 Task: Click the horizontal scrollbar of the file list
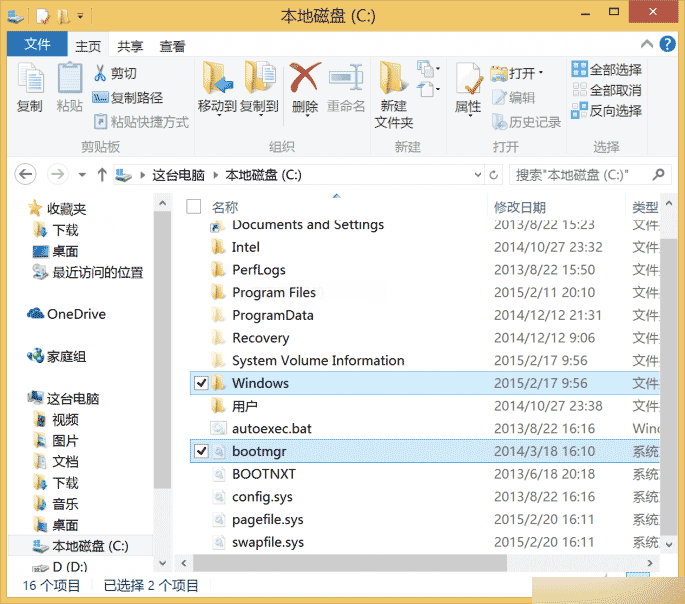pyautogui.click(x=349, y=563)
